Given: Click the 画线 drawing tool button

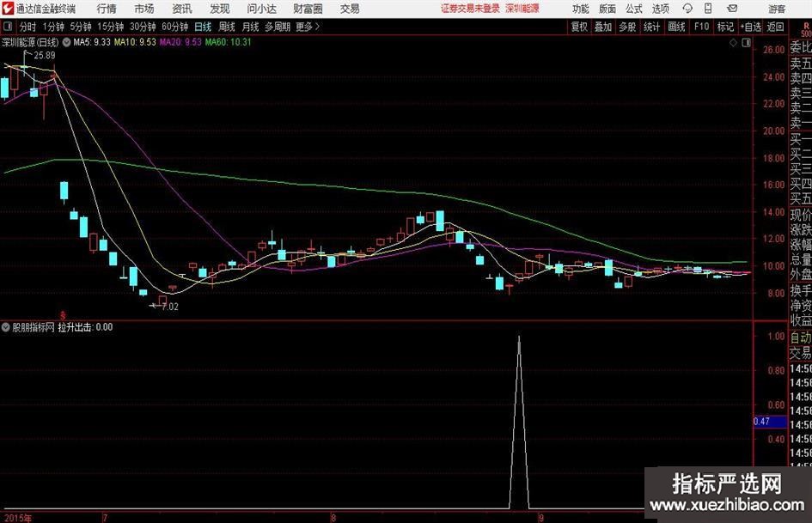Looking at the screenshot, I should 676,27.
